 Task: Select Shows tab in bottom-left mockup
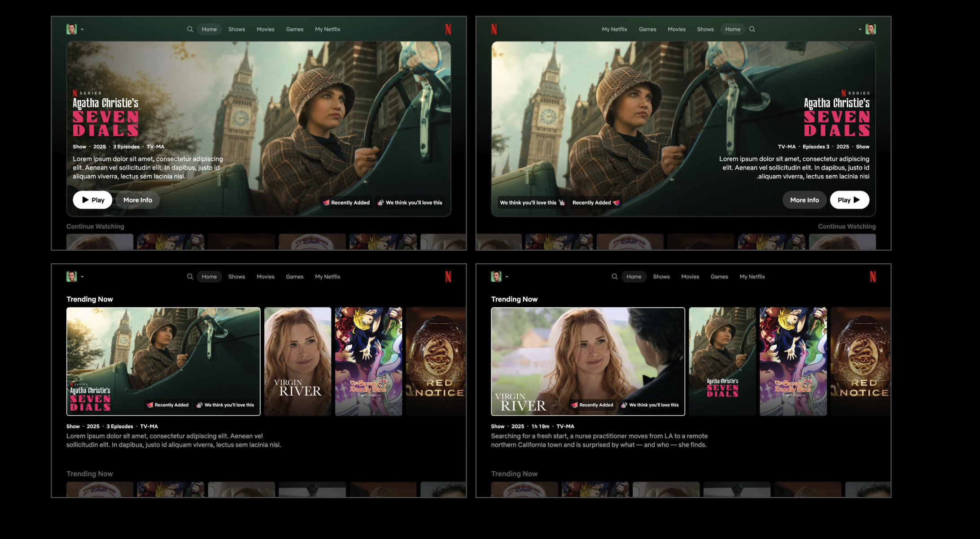click(236, 277)
